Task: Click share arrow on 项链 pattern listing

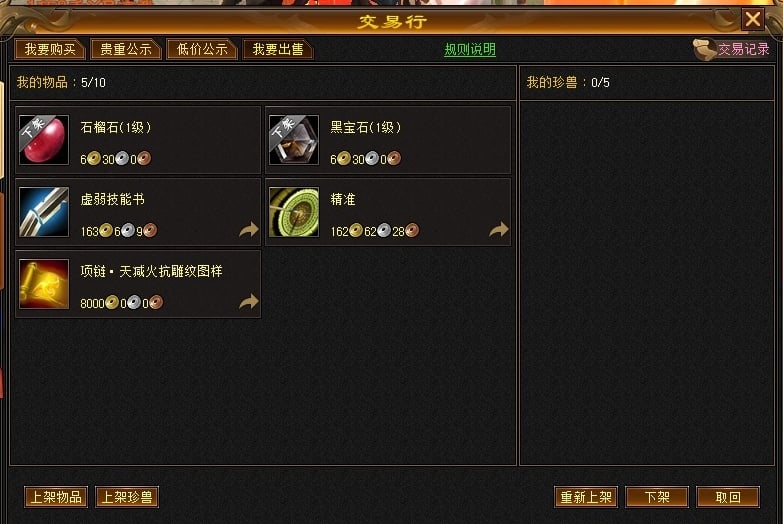Action: [x=249, y=301]
